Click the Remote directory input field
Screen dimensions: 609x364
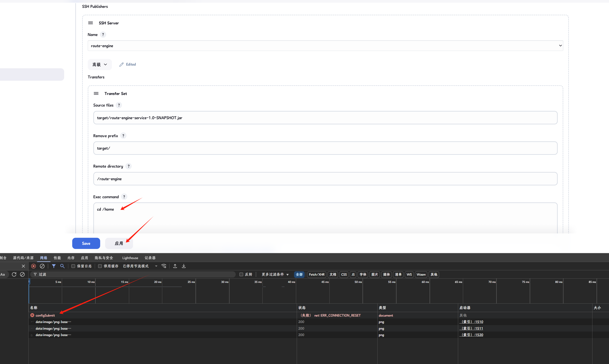pos(325,179)
